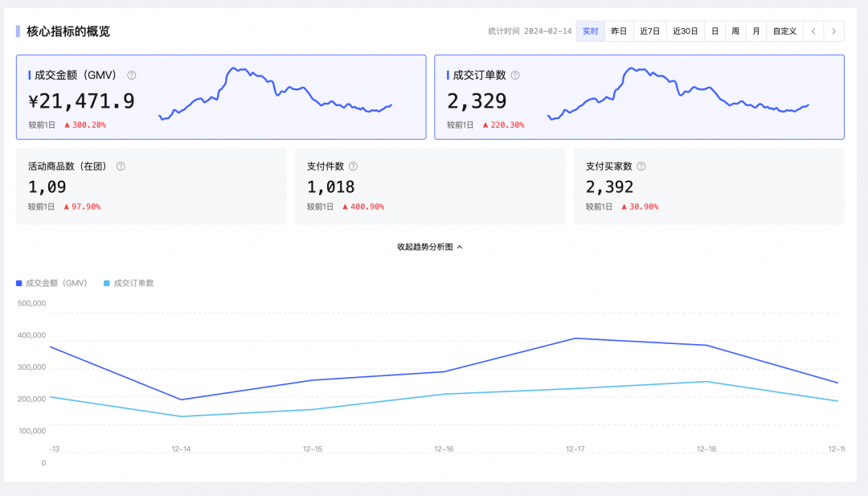868x496 pixels.
Task: Click the 500,000 y-axis label
Action: pyautogui.click(x=31, y=303)
